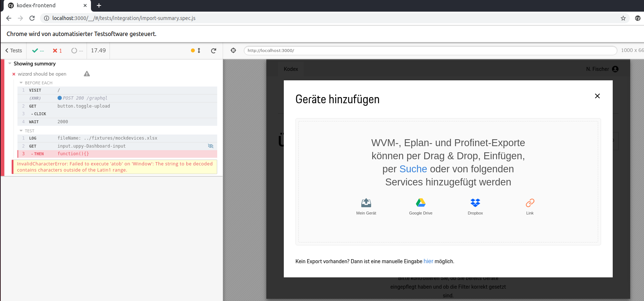Click the hidden-element eye icon
The image size is (644, 301).
click(210, 146)
